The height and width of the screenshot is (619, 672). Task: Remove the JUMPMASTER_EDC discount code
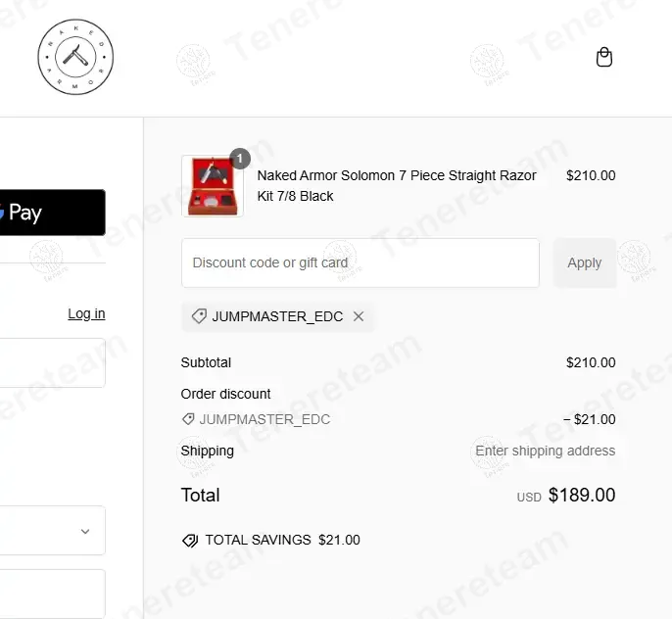[359, 316]
